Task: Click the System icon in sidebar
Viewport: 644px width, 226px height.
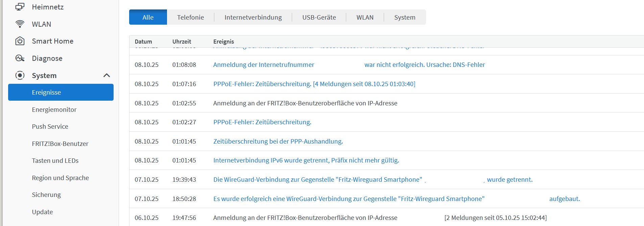Action: point(20,75)
